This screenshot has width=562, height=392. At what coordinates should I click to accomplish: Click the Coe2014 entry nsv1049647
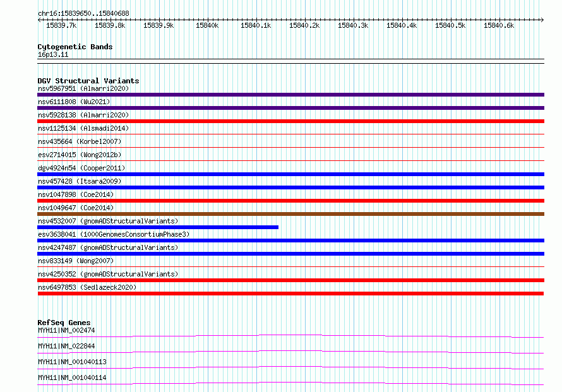point(76,208)
